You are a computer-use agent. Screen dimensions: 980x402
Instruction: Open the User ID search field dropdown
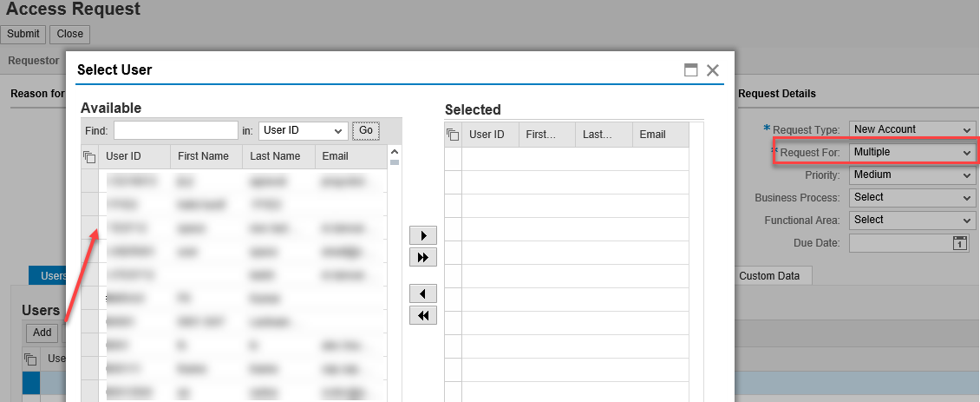304,130
